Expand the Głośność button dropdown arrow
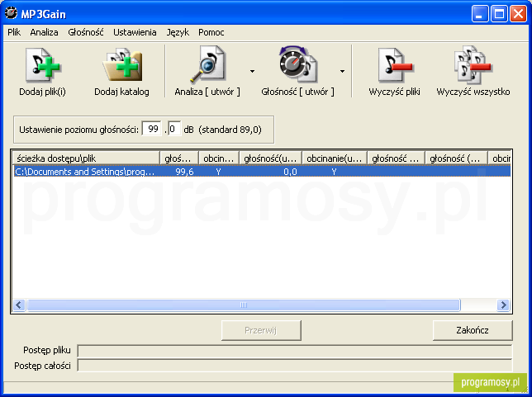532x397 pixels. tap(342, 71)
